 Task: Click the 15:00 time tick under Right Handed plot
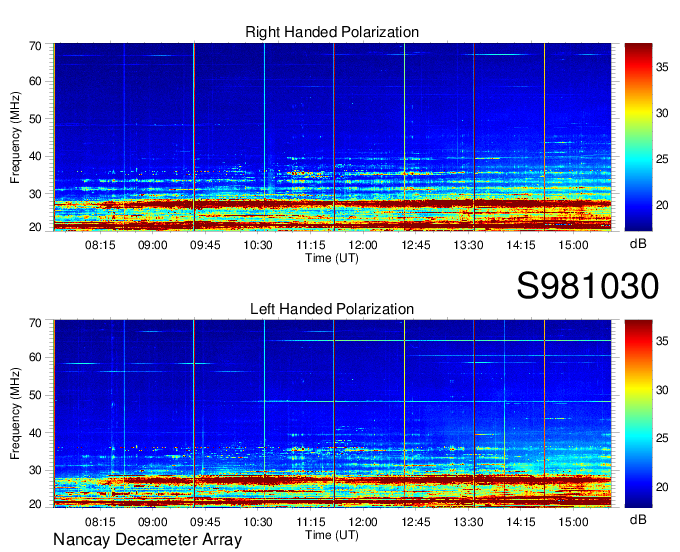[x=573, y=245]
